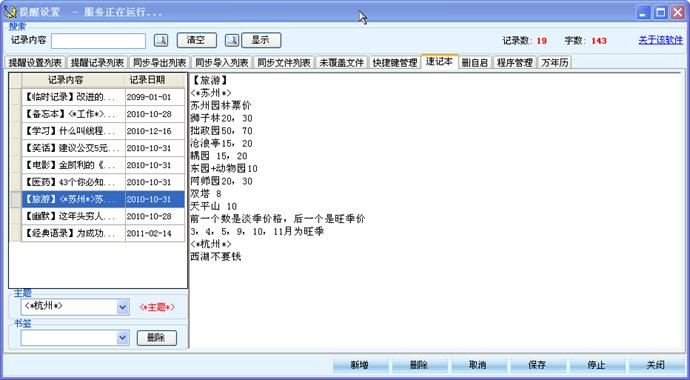Expand the 主题 dropdown showing <*杭州*>

tap(123, 307)
